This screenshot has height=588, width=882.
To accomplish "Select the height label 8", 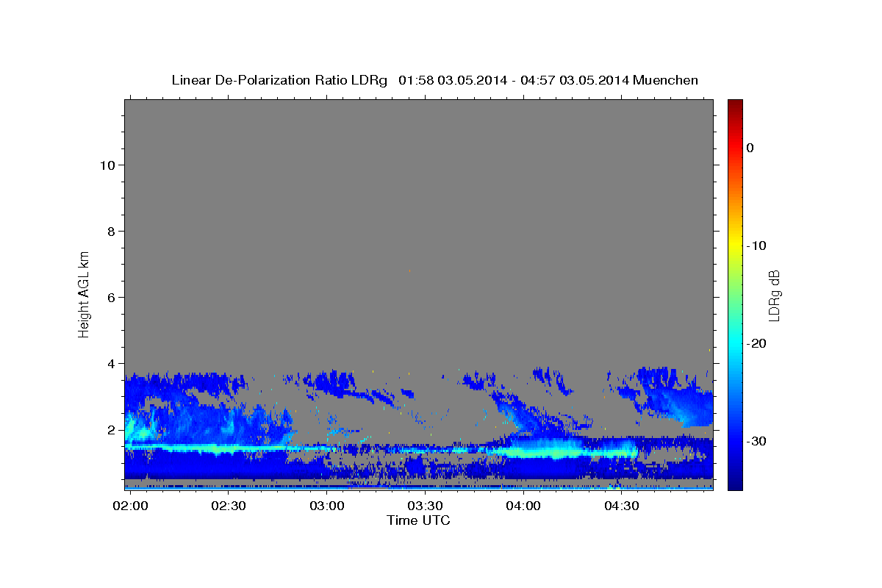I will tap(111, 232).
